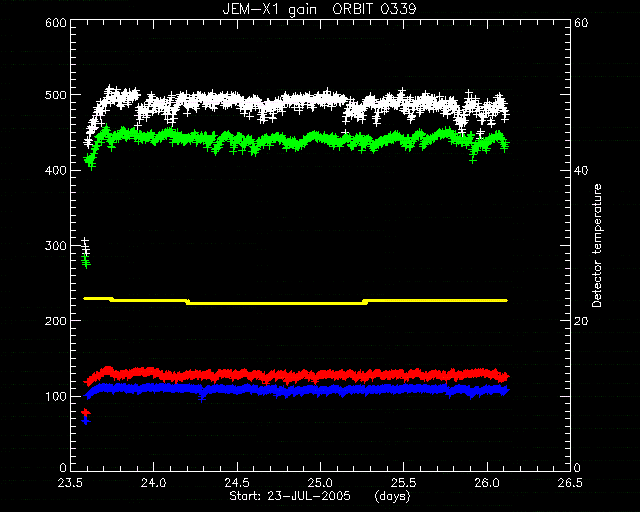Click the 400 tick label on left axis
The height and width of the screenshot is (512, 640).
pyautogui.click(x=56, y=170)
